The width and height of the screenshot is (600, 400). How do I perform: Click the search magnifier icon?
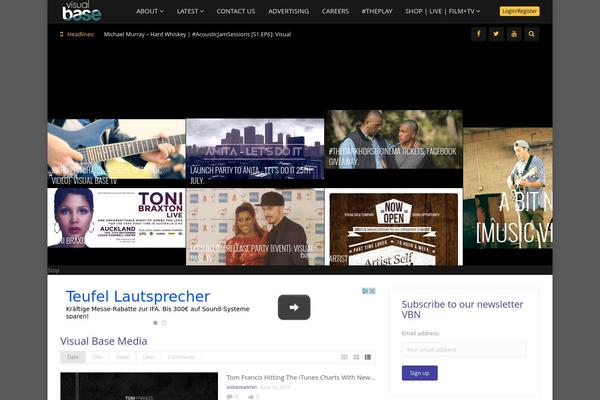(532, 34)
